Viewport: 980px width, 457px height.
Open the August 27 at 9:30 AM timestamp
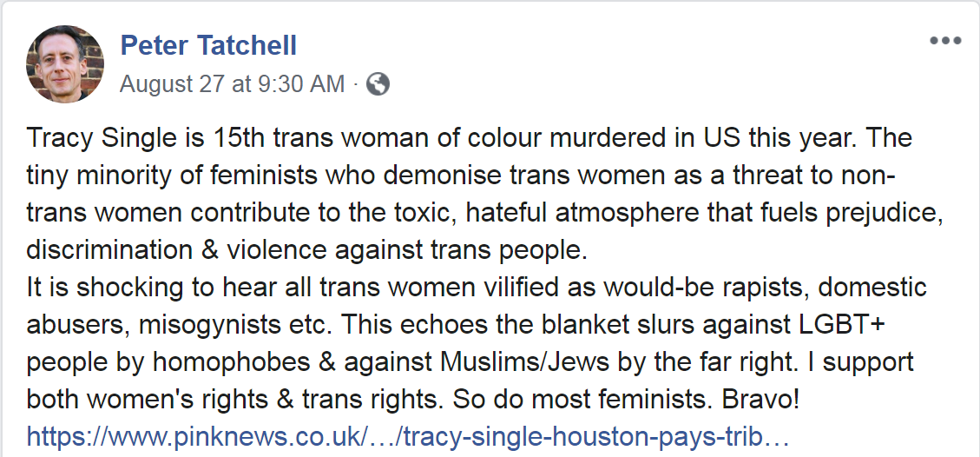pos(232,84)
